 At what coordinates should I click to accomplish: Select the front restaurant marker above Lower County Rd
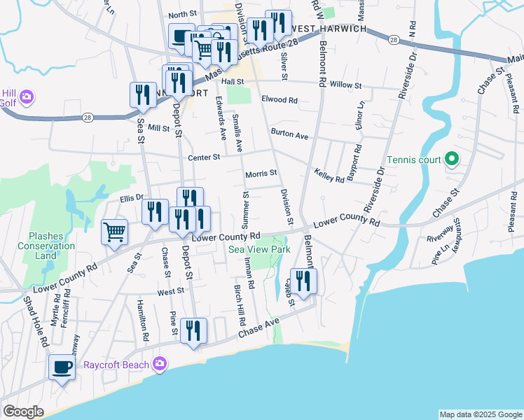(x=182, y=222)
